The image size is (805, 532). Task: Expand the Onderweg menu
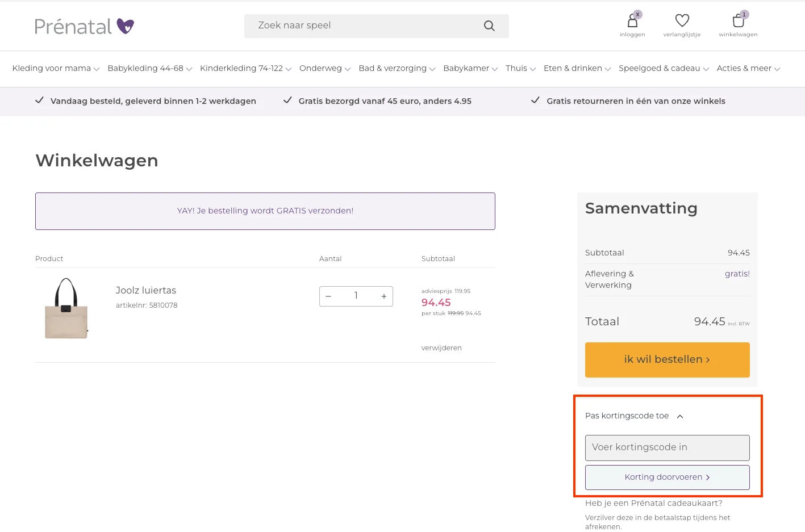pos(325,69)
